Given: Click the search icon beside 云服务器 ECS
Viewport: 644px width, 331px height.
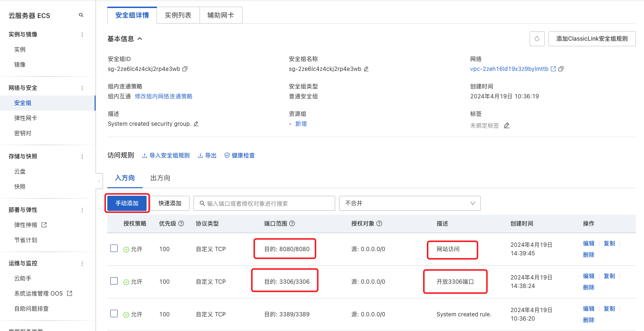Looking at the screenshot, I should [x=81, y=15].
